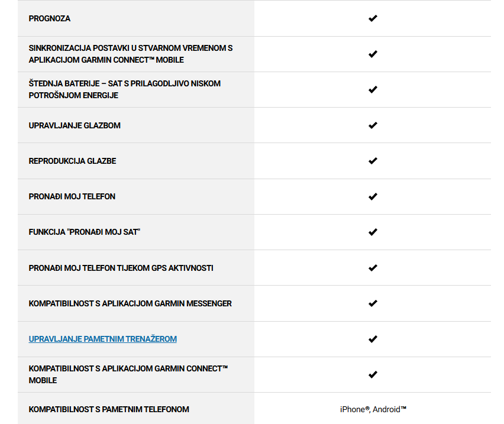Click the checkmark for Garmin Connect Mobile compatibility
Screen dimensions: 504x424
point(373,374)
